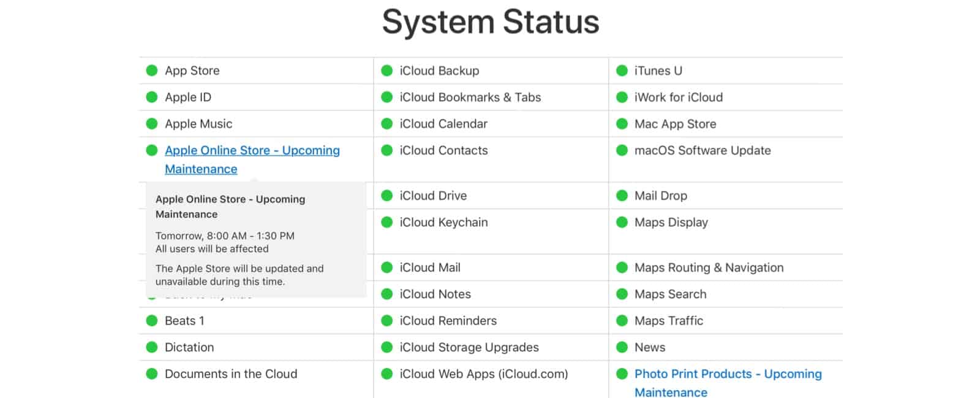Viewport: 980px width, 398px height.
Task: Click the green status dot beside iCloud Contacts
Action: [387, 150]
